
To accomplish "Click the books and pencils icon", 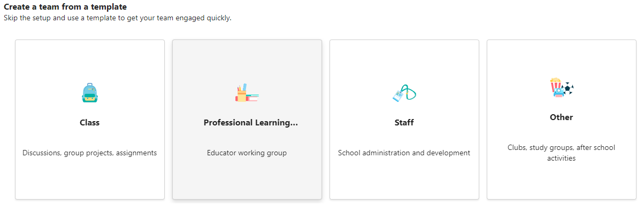I will (x=247, y=93).
